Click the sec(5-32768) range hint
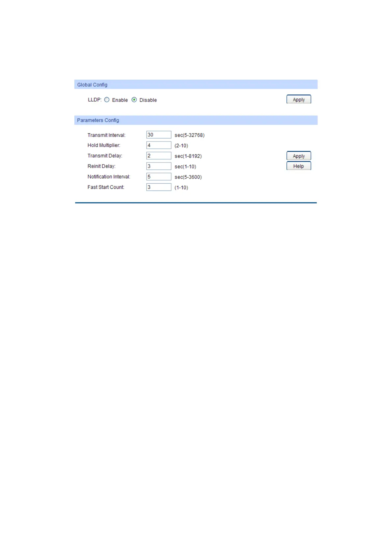This screenshot has width=392, height=554. pyautogui.click(x=190, y=135)
